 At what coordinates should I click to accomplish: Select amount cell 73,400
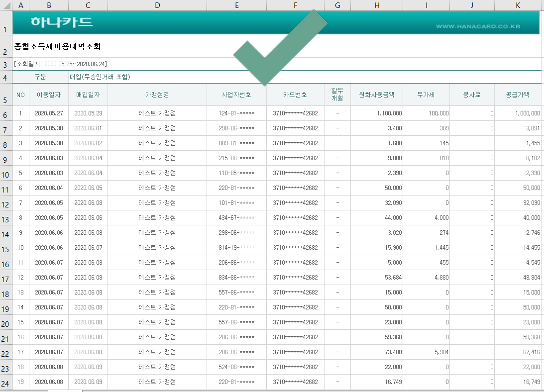pos(376,352)
